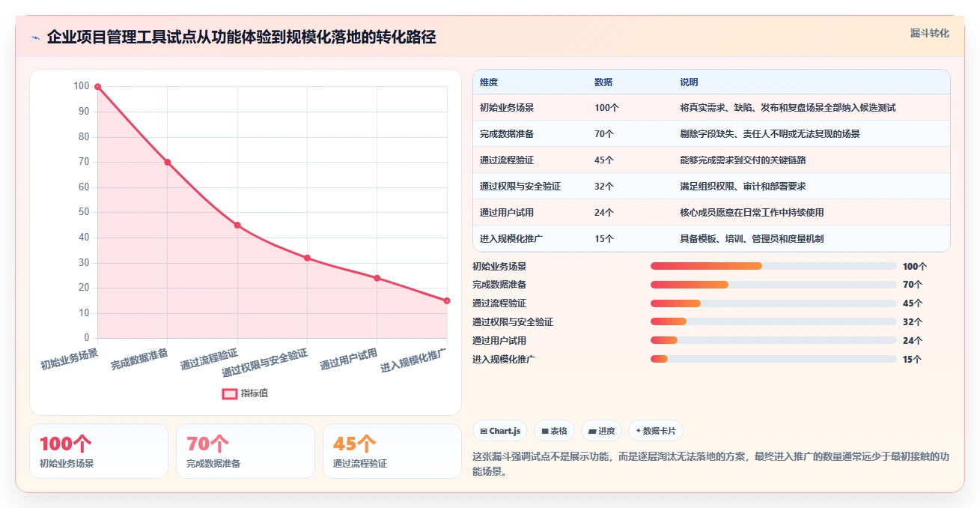Screen dimensions: 980x508
Task: Click the 漏斗转化 label in header
Action: tap(930, 33)
